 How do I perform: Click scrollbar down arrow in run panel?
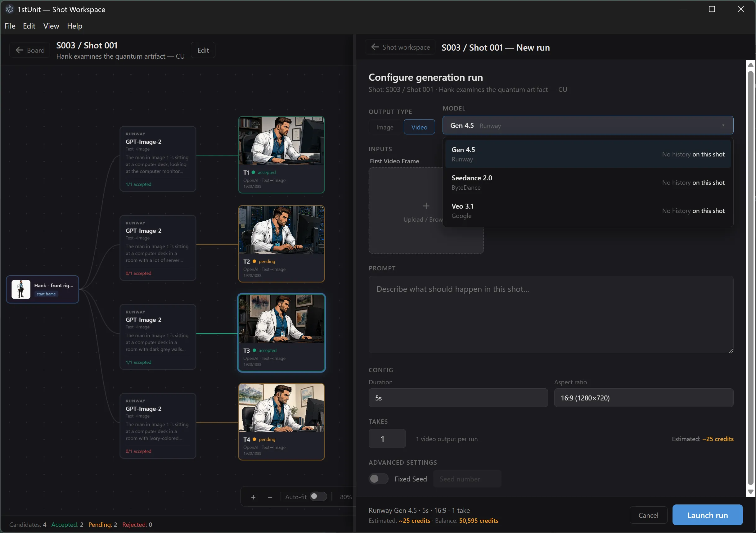click(750, 491)
